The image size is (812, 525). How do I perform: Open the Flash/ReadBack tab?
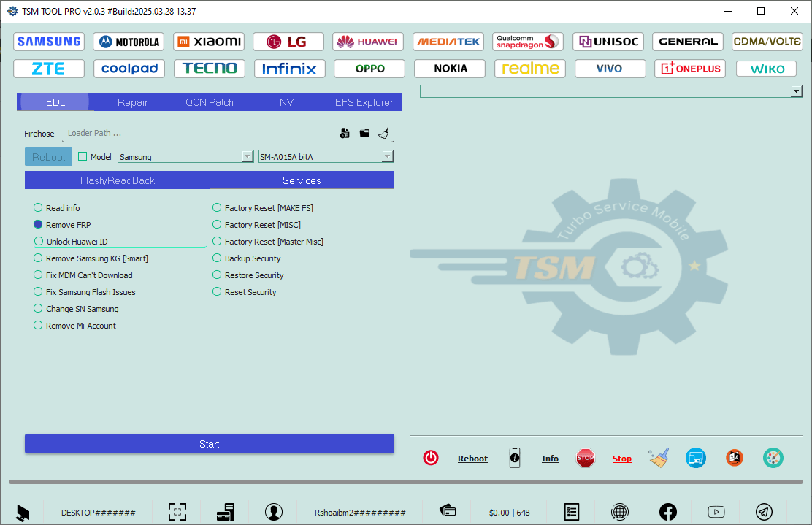(117, 180)
